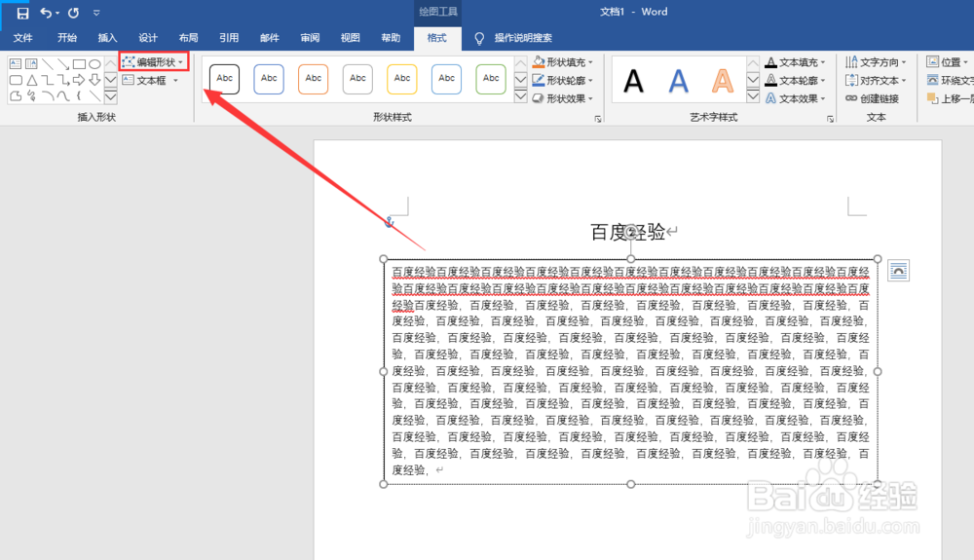
Task: Expand the shape styles gallery
Action: (x=520, y=96)
